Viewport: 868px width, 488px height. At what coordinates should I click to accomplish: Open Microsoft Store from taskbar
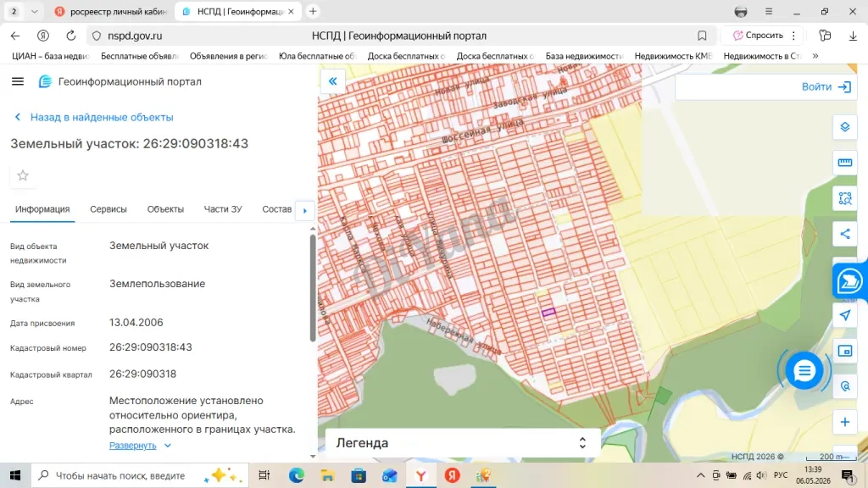tap(359, 475)
